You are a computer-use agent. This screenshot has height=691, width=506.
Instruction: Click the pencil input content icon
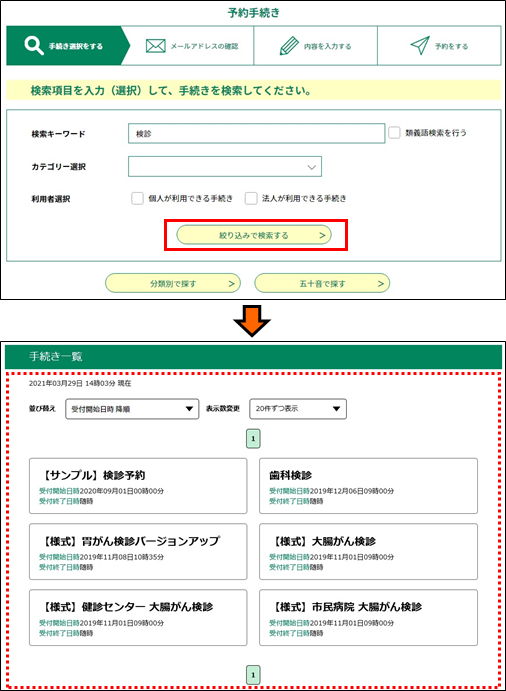(x=289, y=46)
